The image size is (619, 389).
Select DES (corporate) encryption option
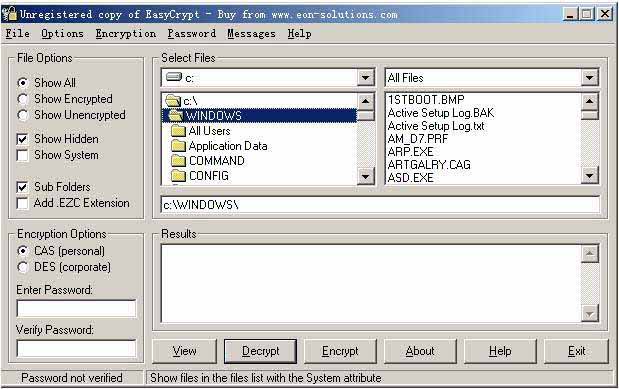tap(23, 267)
